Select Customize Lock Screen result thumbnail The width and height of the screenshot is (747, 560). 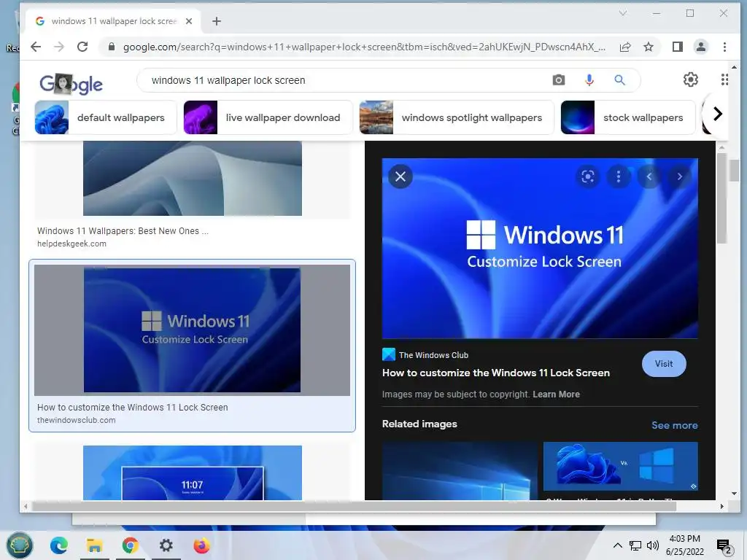coord(192,330)
